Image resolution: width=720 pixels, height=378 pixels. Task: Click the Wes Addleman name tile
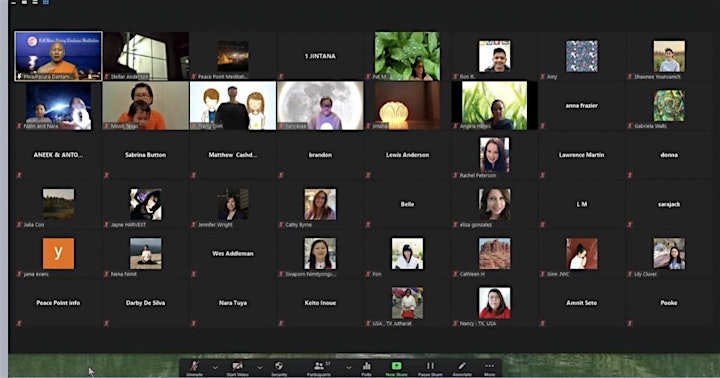233,254
